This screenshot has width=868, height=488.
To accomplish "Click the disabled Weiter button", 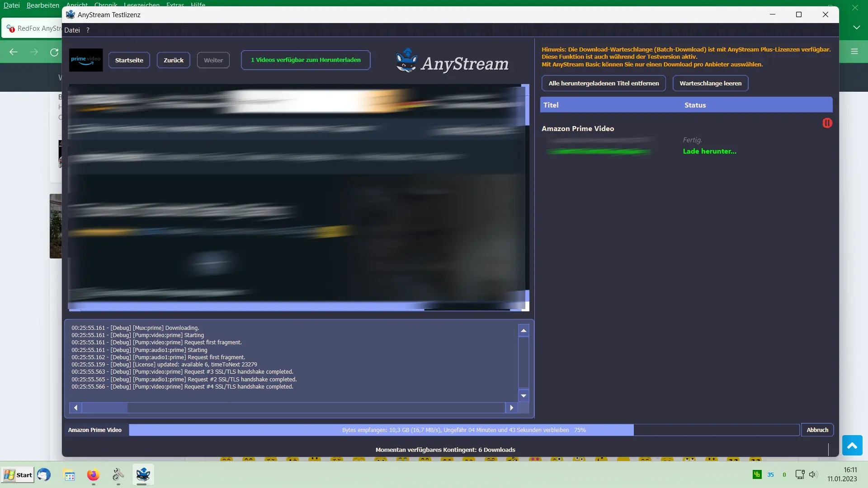I will [x=213, y=60].
